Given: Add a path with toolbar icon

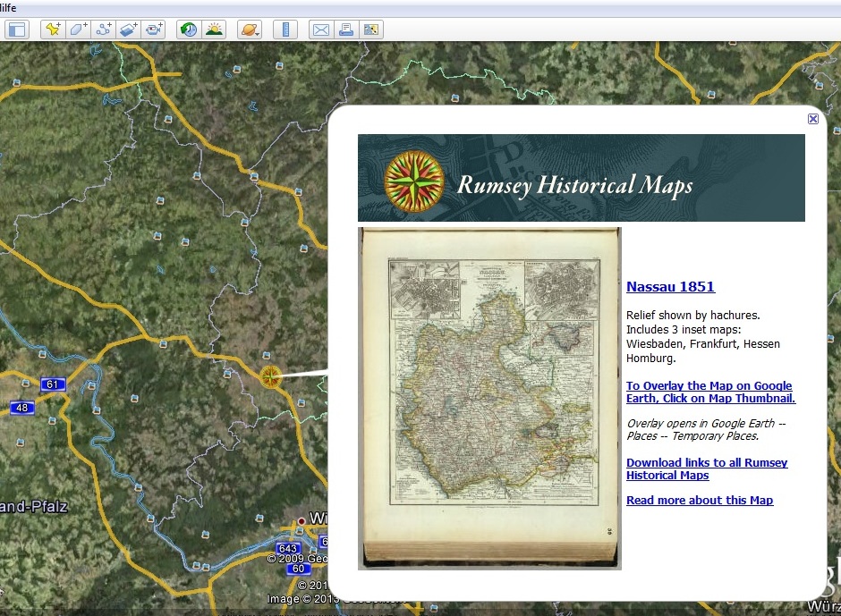Looking at the screenshot, I should pos(104,30).
